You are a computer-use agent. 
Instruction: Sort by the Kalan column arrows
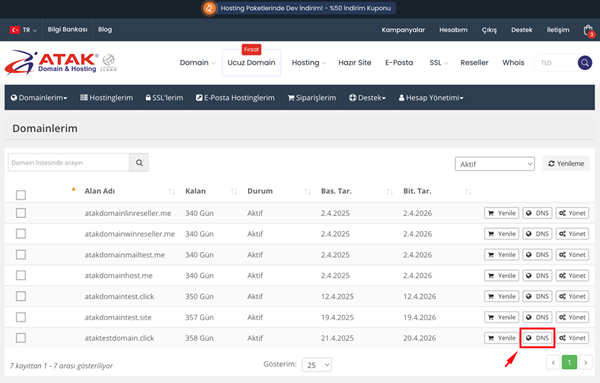pyautogui.click(x=234, y=191)
